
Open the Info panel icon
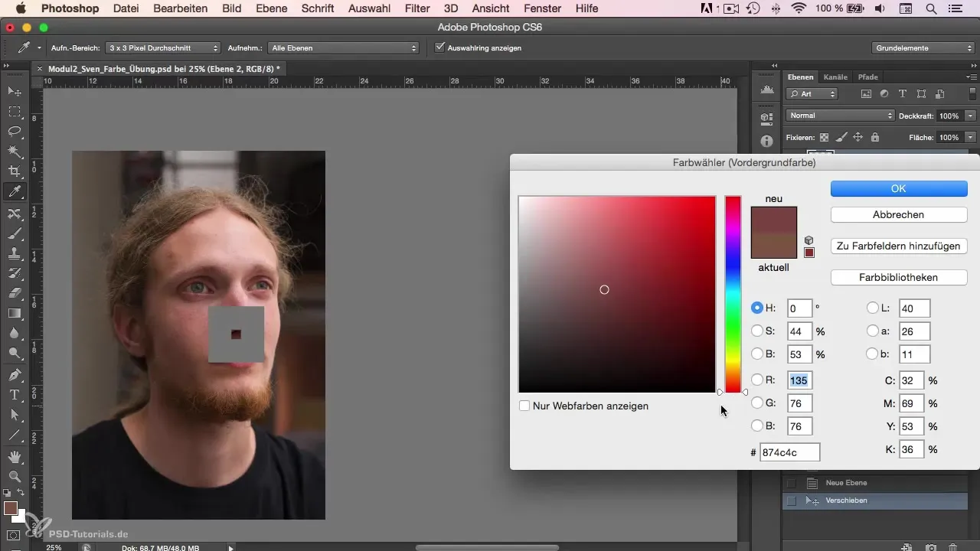click(x=766, y=142)
